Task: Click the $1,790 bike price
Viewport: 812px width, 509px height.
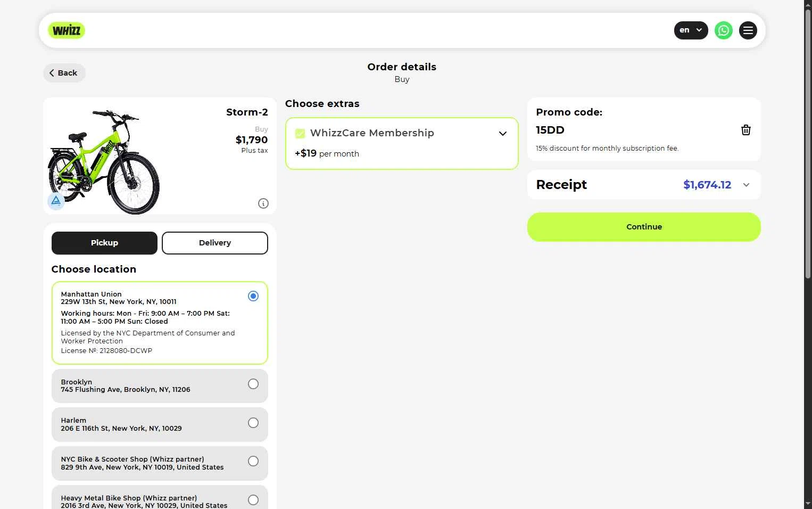Action: (252, 139)
